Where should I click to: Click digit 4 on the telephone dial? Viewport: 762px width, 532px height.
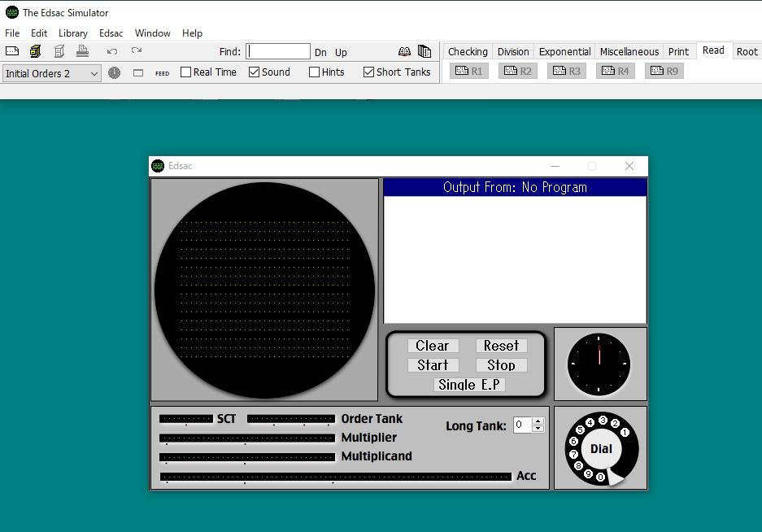(590, 422)
